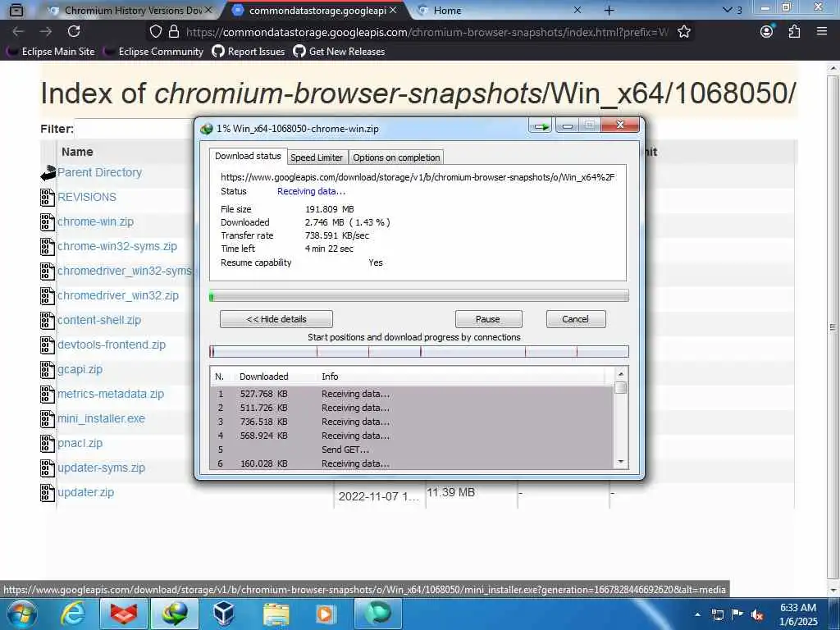Click the content-shell.zip link
840x630 pixels.
click(x=99, y=321)
